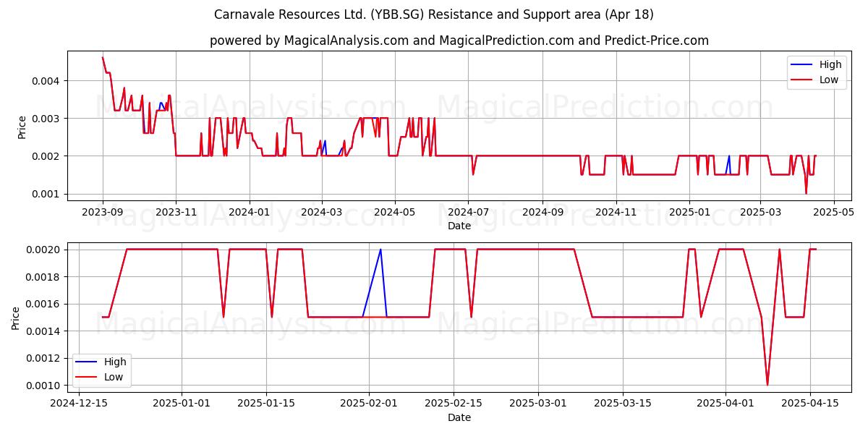Click the 2025-03-15 x-axis label

coord(623,404)
